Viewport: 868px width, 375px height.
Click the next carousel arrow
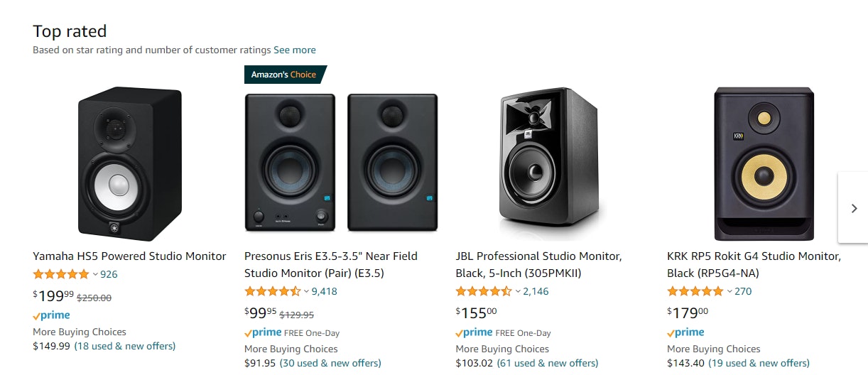854,208
